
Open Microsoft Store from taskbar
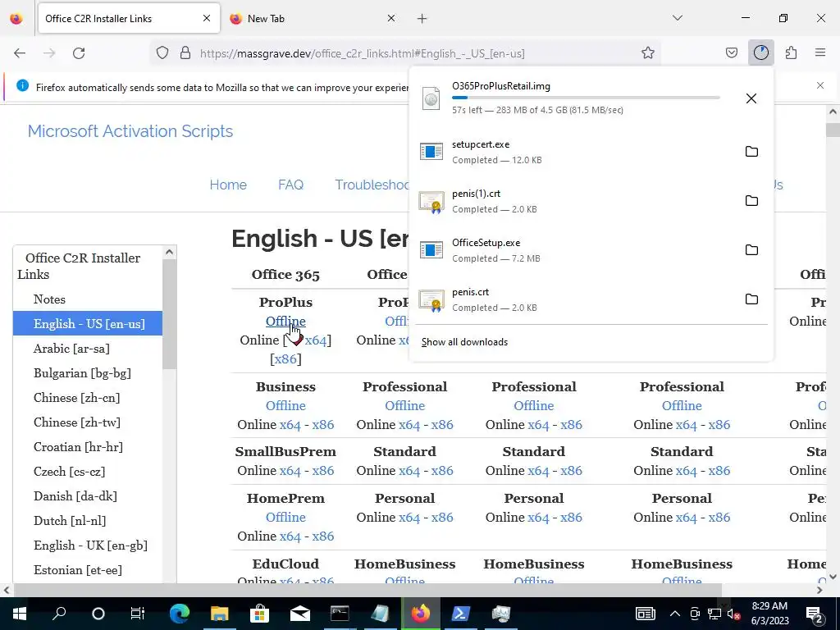coord(259,614)
